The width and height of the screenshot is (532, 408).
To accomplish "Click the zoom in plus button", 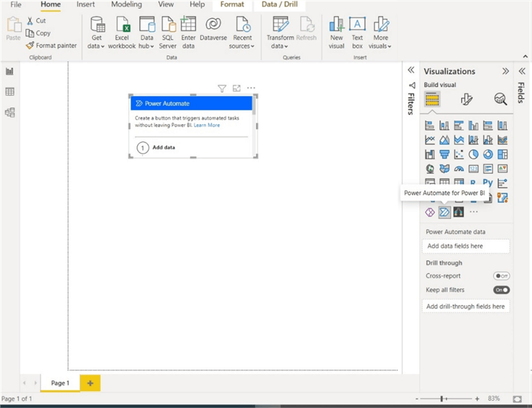I will 477,399.
